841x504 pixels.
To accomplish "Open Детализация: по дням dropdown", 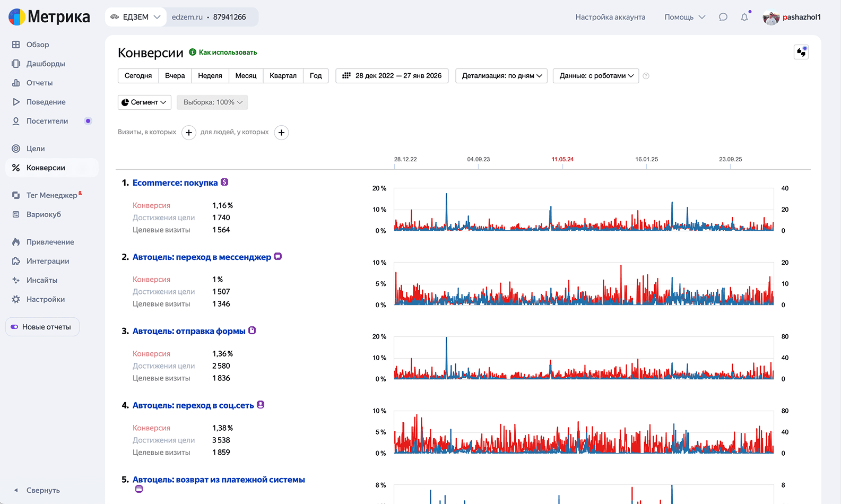I will tap(501, 76).
